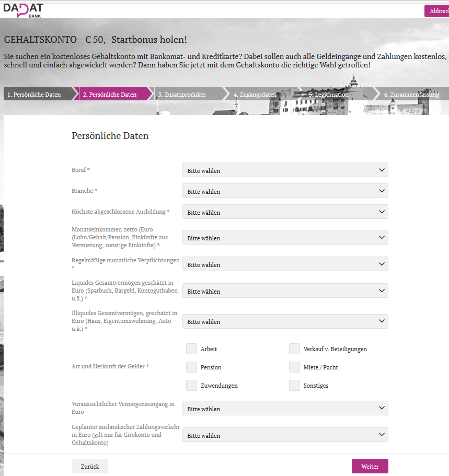
Task: Click the Weiter button
Action: [370, 466]
